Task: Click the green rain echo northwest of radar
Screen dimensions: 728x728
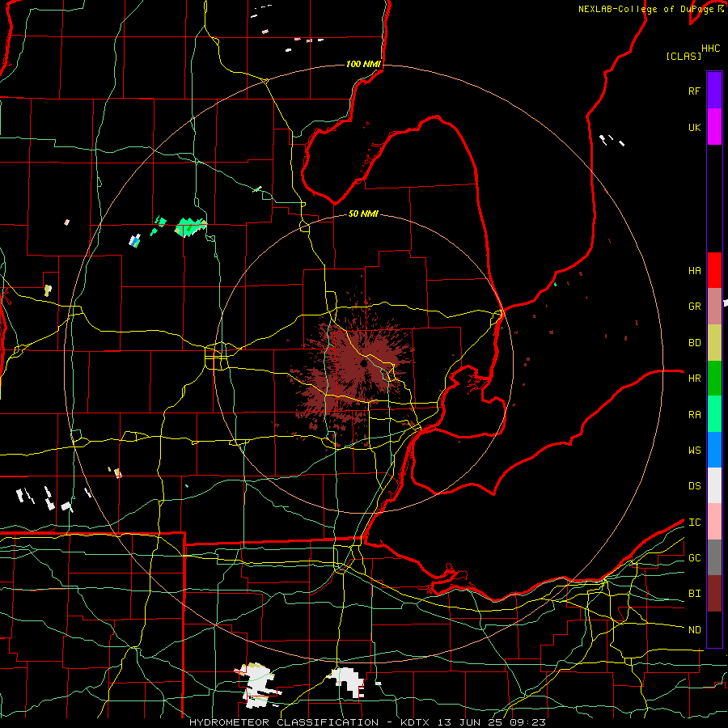Action: [x=190, y=227]
